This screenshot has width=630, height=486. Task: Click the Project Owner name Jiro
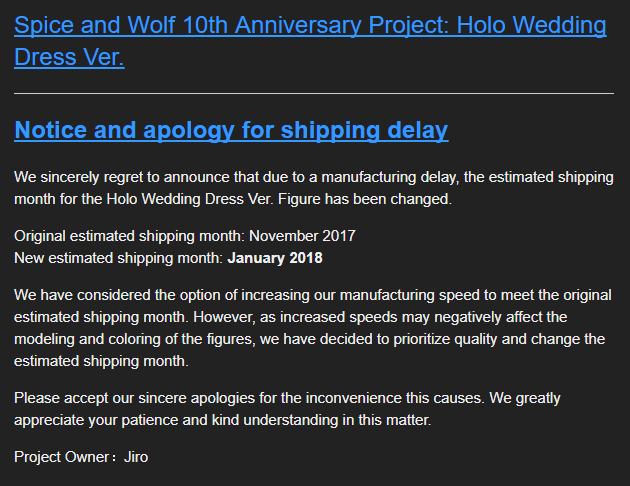pyautogui.click(x=136, y=457)
